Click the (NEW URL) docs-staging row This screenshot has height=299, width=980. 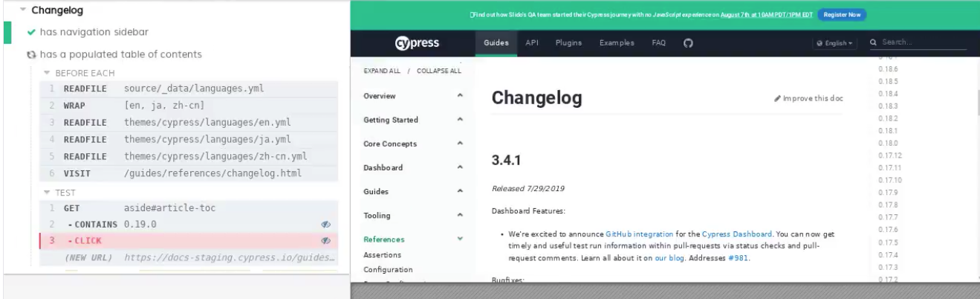tap(189, 258)
